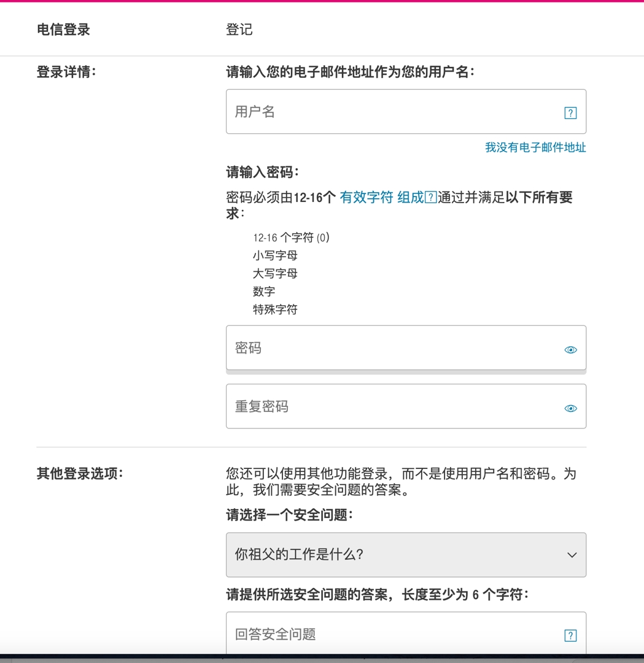Open the 有效字符 link
The height and width of the screenshot is (663, 644).
click(366, 198)
